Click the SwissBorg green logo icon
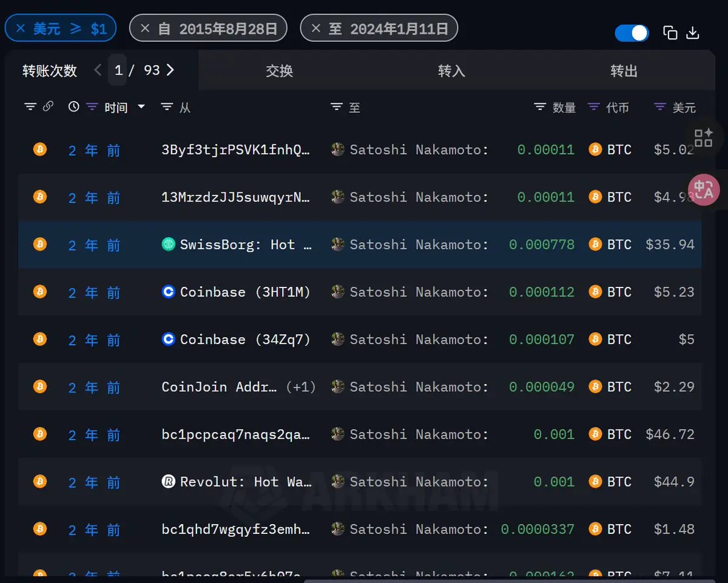 tap(169, 244)
